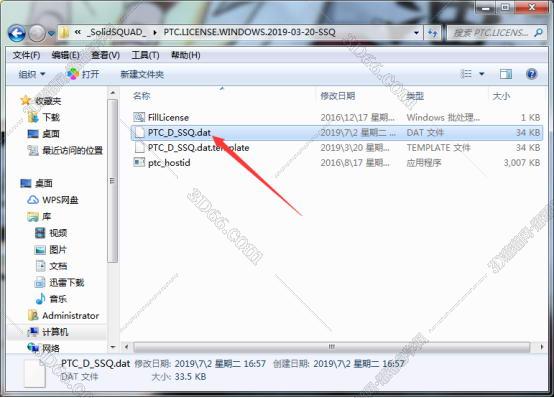554x398 pixels.
Task: Focus the search PTC.LICENS... box
Action: 490,33
